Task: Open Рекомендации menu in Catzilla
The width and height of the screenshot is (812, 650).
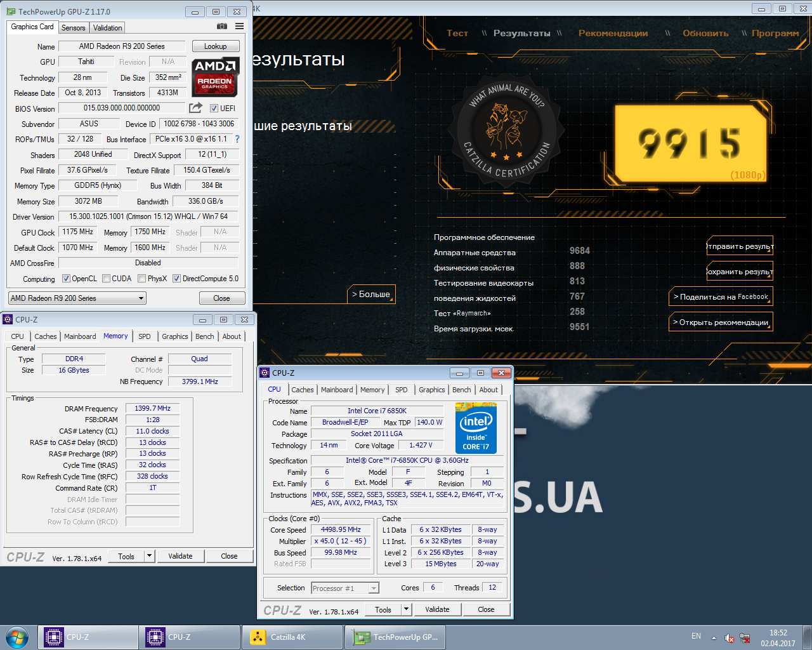Action: (613, 33)
